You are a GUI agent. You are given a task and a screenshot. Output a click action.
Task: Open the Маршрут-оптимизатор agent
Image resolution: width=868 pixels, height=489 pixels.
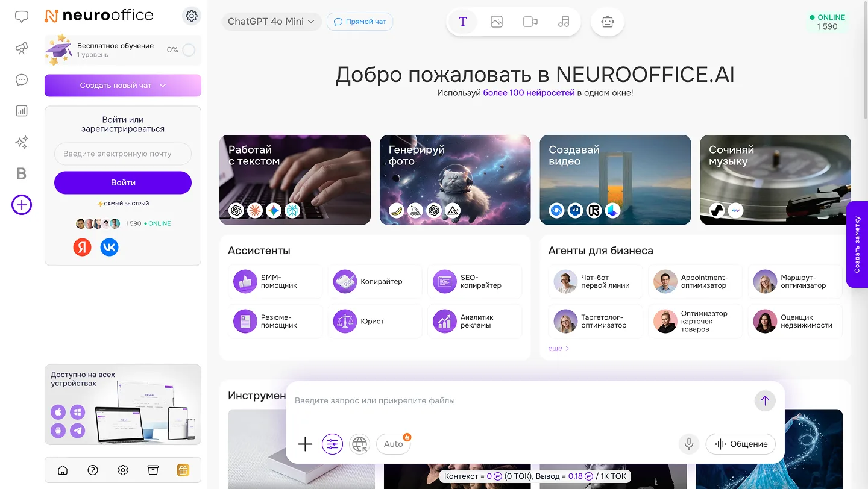tap(795, 281)
